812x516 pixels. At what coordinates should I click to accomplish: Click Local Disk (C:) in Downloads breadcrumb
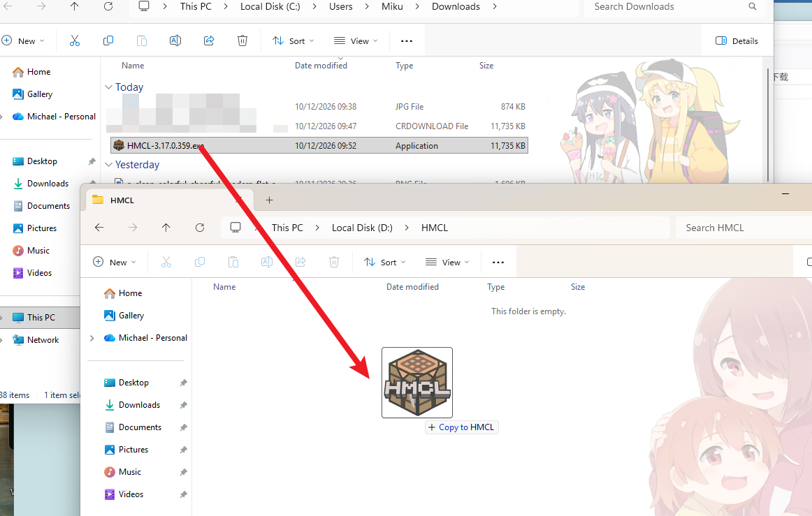270,6
